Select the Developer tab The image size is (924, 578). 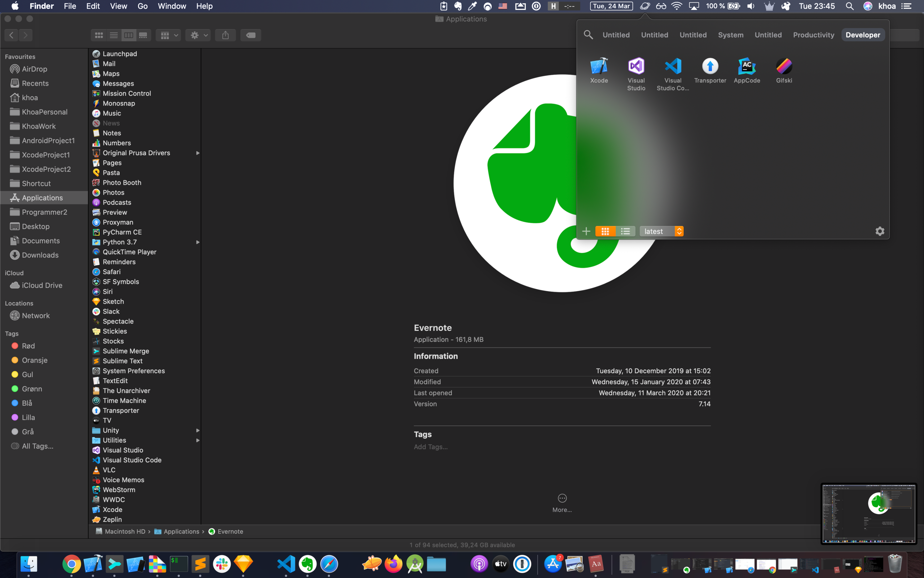[x=862, y=35]
